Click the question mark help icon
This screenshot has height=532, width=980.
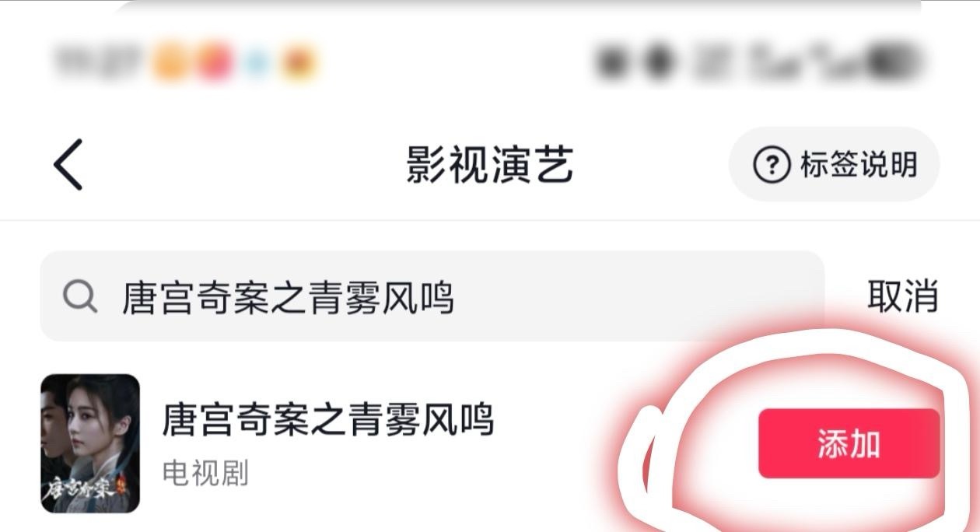tap(772, 165)
